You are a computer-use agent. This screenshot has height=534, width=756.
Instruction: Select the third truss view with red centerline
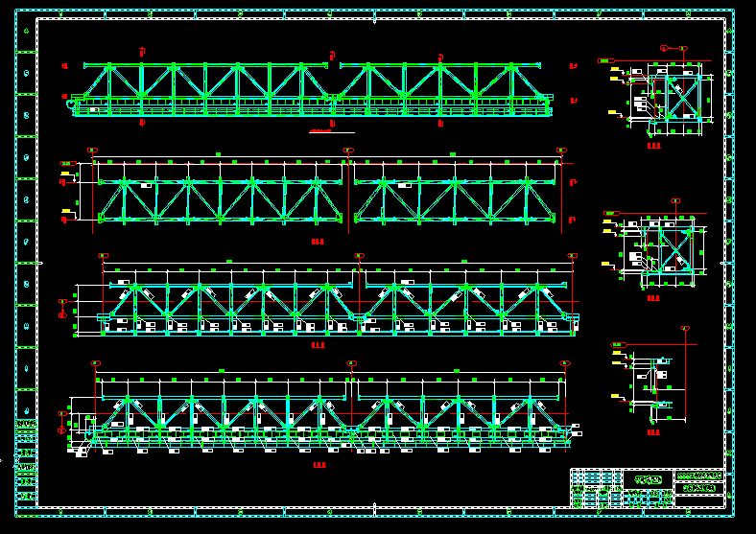(340, 309)
